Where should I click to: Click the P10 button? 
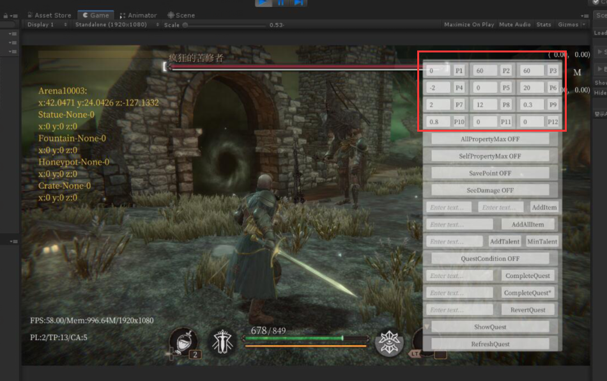459,122
